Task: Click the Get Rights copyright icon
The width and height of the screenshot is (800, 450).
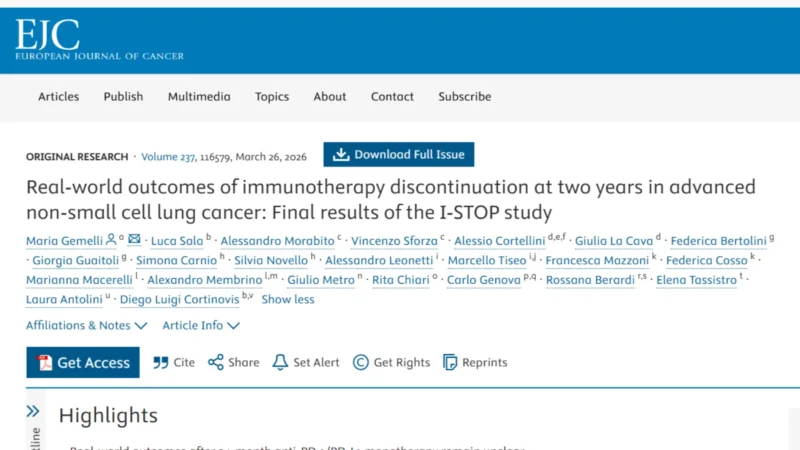Action: tap(361, 362)
